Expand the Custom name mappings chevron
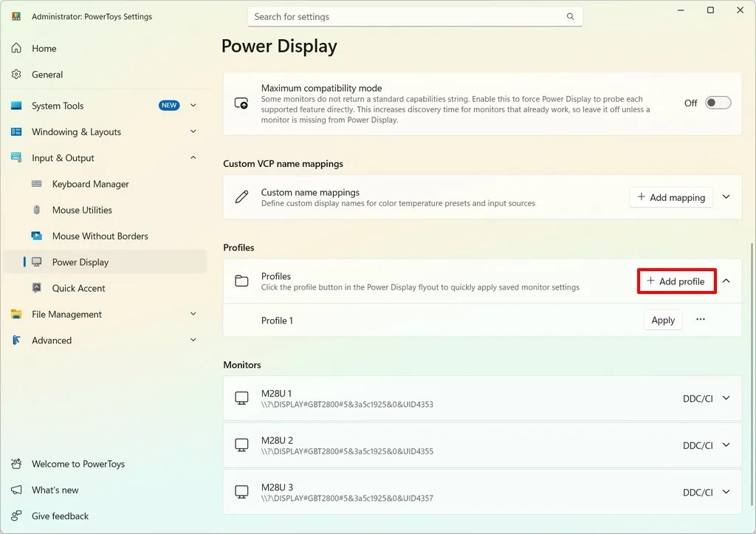 [x=726, y=196]
